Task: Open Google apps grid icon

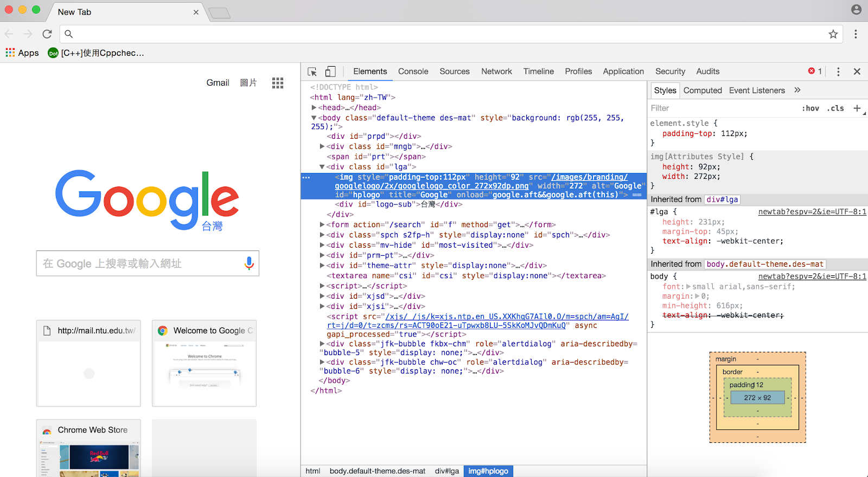Action: tap(278, 83)
